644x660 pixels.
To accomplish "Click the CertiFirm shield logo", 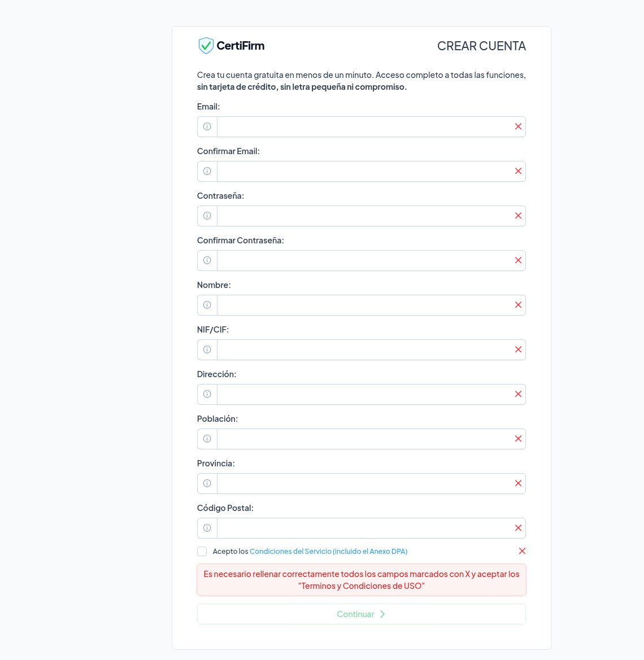I will click(x=206, y=46).
